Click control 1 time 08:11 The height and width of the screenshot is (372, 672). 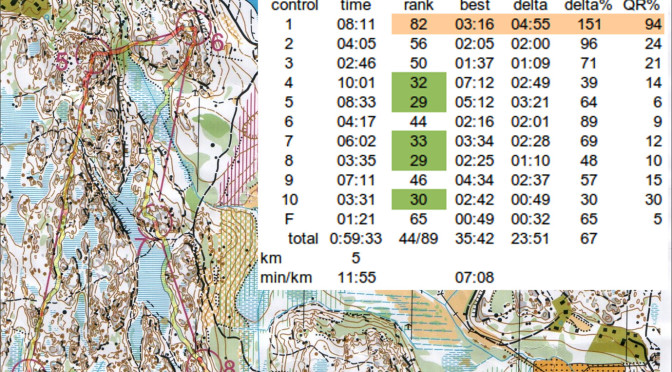356,24
